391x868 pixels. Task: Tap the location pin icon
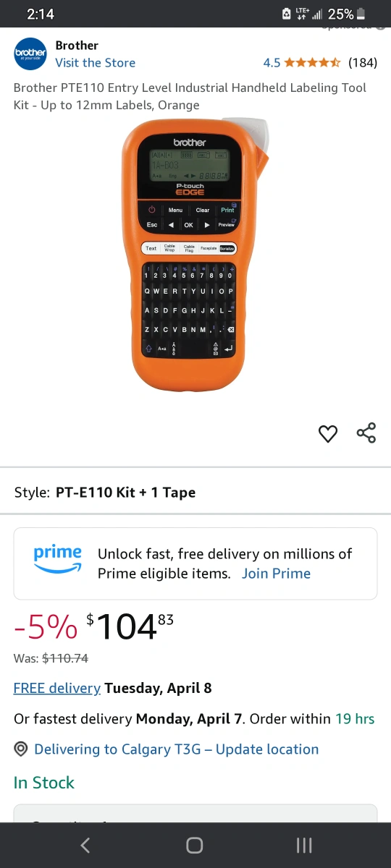pos(21,749)
